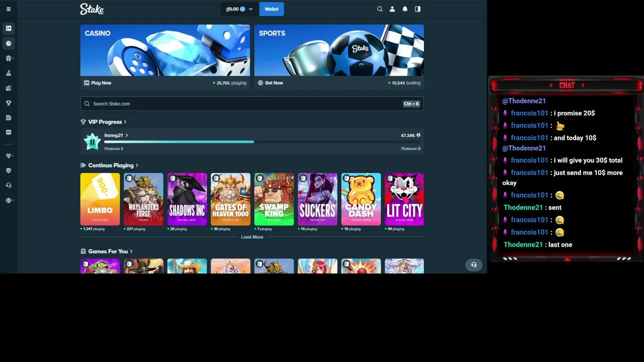Click the CHAT panel header
644x362 pixels.
pos(567,85)
